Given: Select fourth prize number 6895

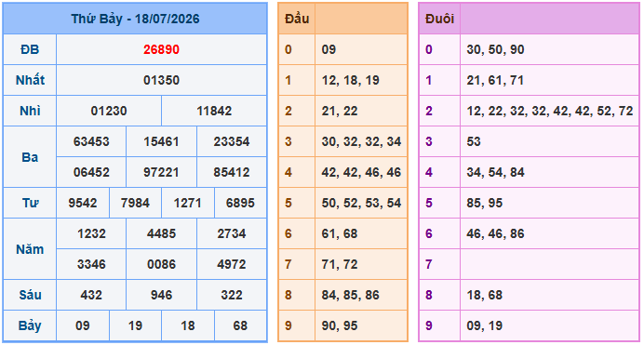Looking at the screenshot, I should coord(240,203).
